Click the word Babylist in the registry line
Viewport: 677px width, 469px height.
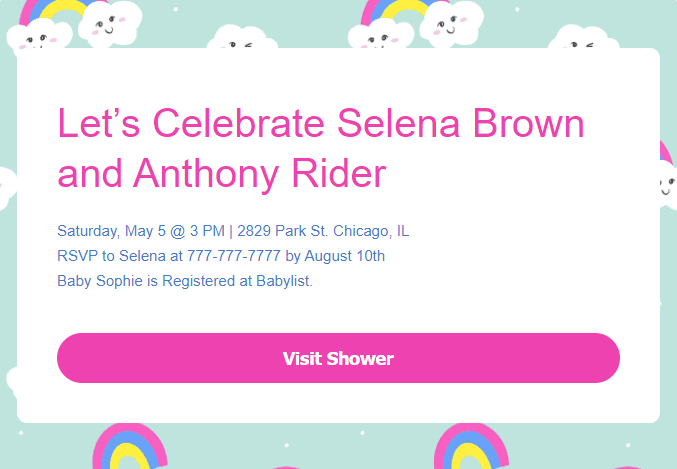click(x=283, y=281)
